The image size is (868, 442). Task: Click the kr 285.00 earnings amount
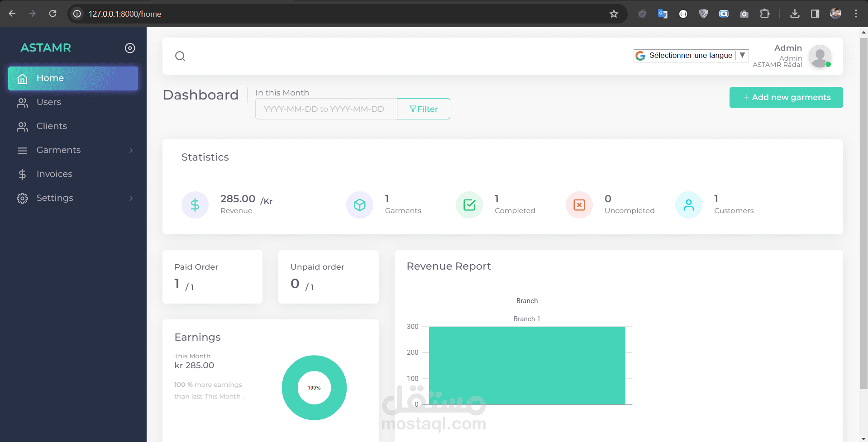click(194, 366)
